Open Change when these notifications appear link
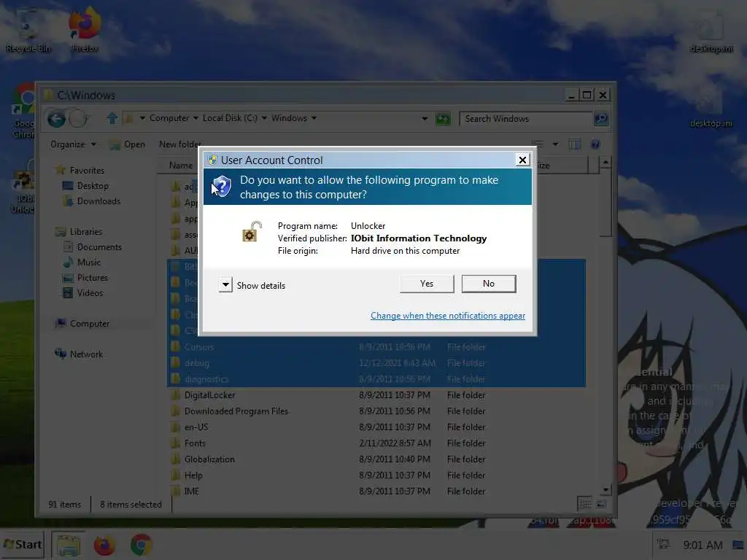The height and width of the screenshot is (560, 747). click(x=448, y=316)
